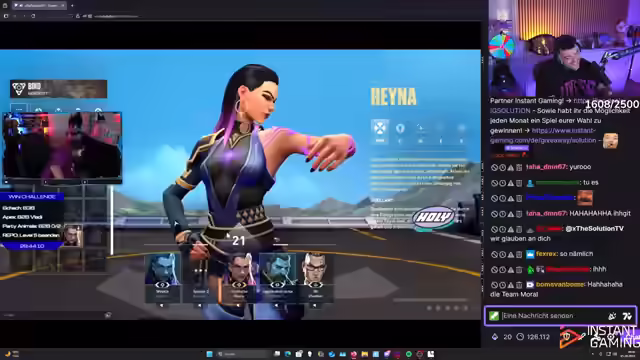Viewport: 640px width, 360px height.
Task: Delete the 'ihhh' chat message
Action: point(519,270)
